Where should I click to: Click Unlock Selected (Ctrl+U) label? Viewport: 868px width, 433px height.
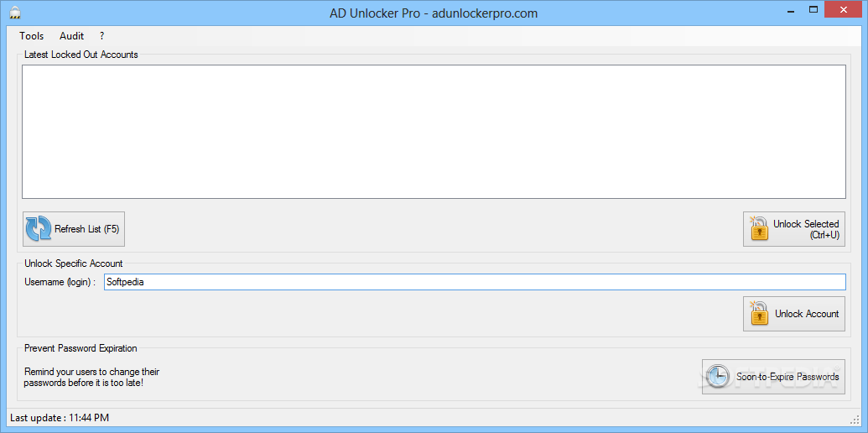[806, 229]
